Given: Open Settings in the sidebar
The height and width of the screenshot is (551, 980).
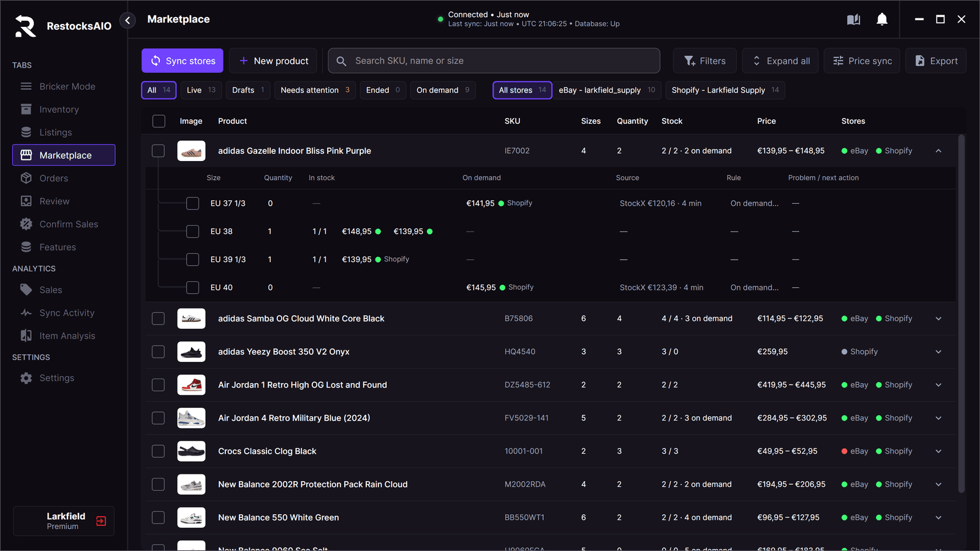Looking at the screenshot, I should click(x=64, y=378).
